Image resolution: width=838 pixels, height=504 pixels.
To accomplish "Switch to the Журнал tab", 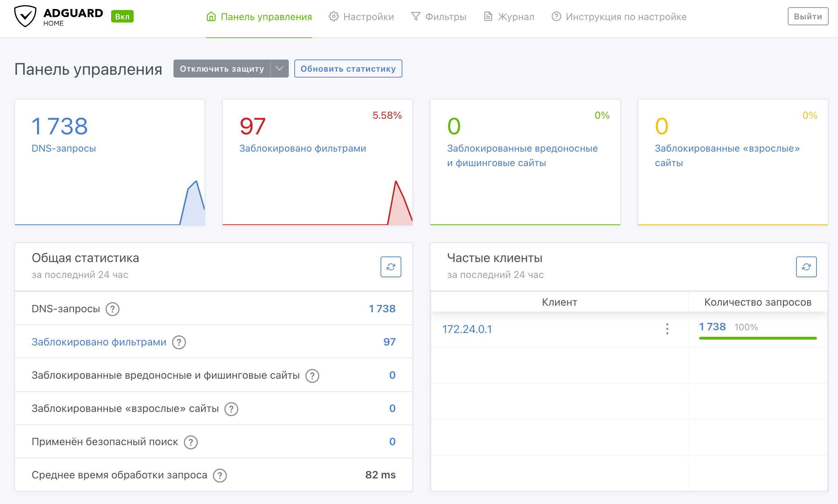I will [x=516, y=16].
